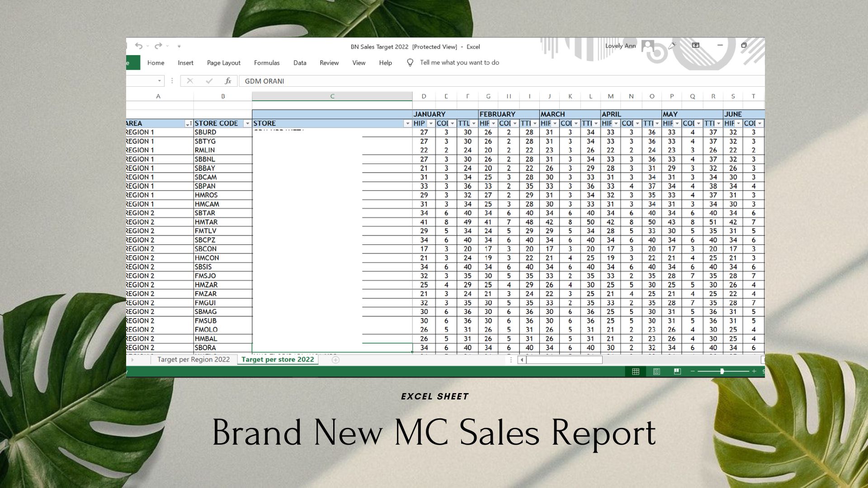Click the lightbulb Tell Me icon
The image size is (868, 488).
[x=410, y=62]
